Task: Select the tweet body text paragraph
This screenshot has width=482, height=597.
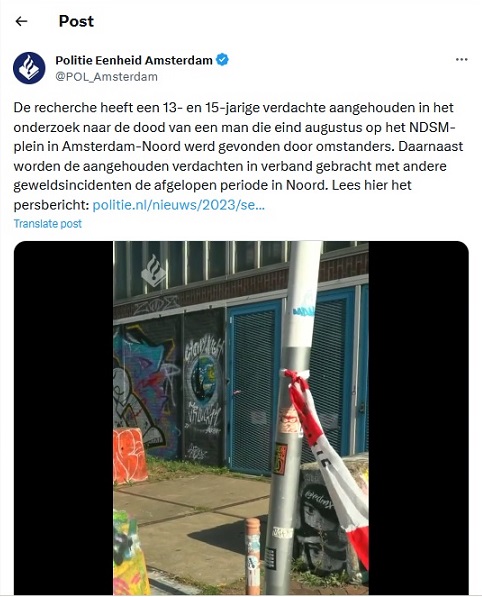Action: (238, 156)
